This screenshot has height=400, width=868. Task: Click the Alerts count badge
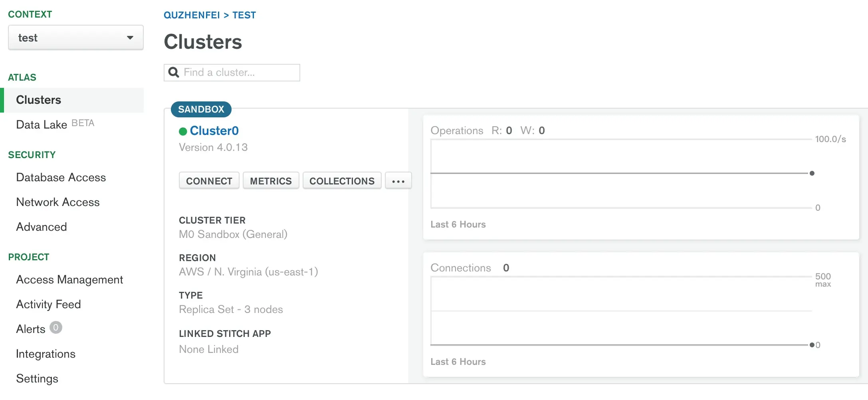(x=56, y=328)
